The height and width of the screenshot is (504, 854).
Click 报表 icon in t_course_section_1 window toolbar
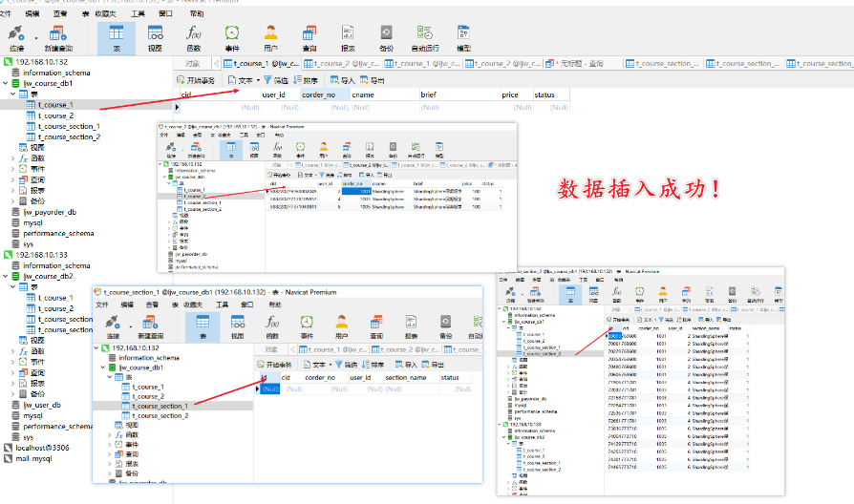411,326
